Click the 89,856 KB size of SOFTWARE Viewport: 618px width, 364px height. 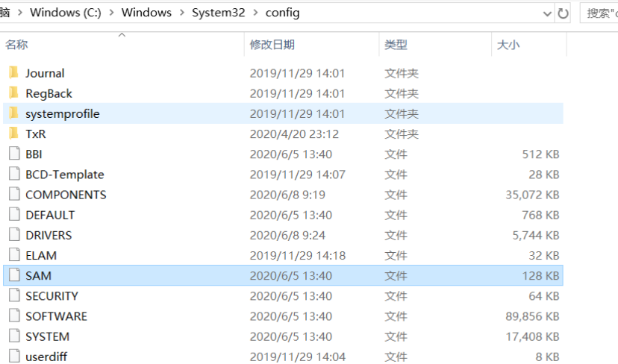(x=532, y=316)
